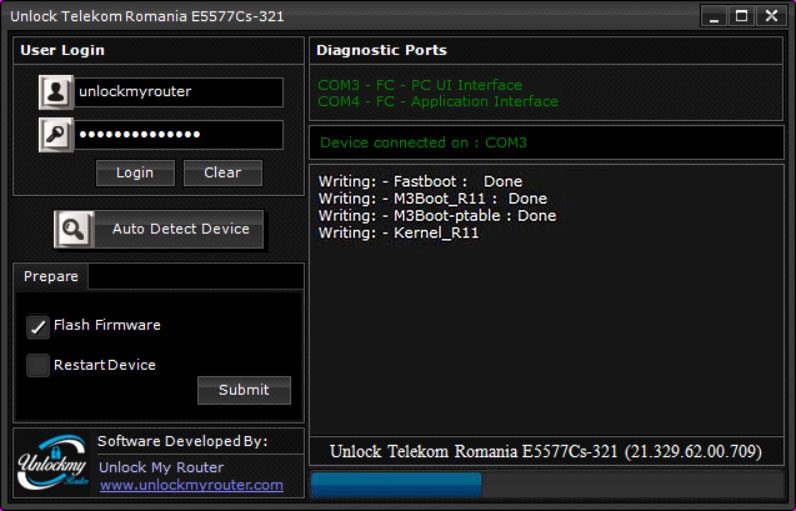Click the key icon beside password field
Image resolution: width=796 pixels, height=511 pixels.
pyautogui.click(x=56, y=134)
